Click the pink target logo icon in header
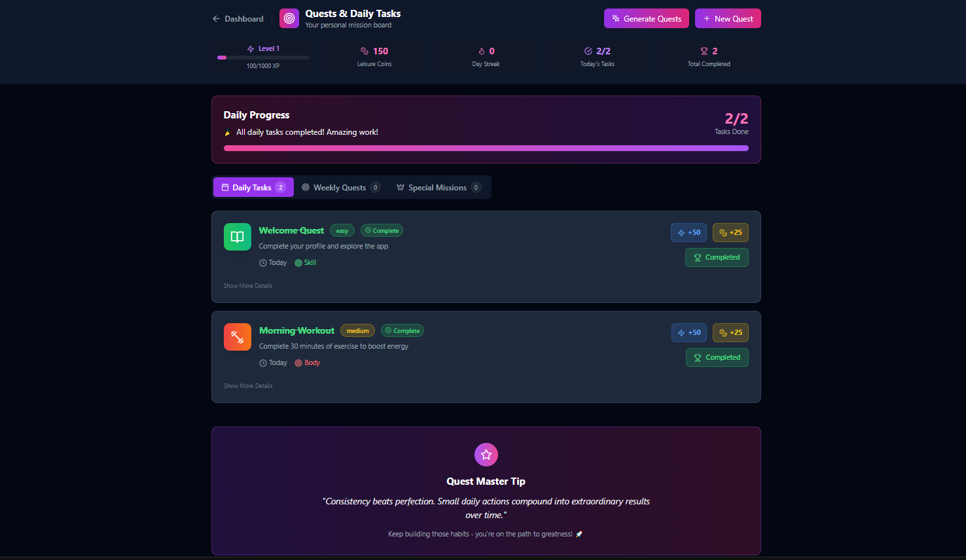 (x=289, y=18)
